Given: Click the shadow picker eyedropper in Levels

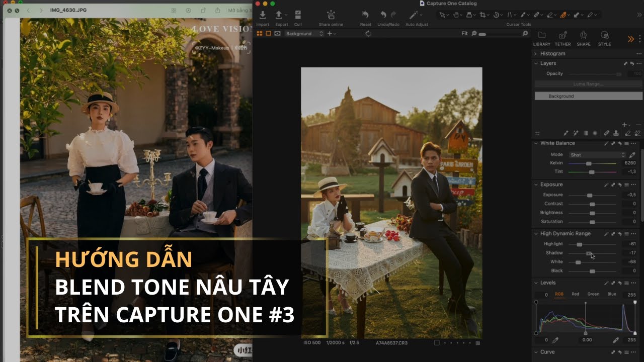Looking at the screenshot, I should pyautogui.click(x=555, y=340).
